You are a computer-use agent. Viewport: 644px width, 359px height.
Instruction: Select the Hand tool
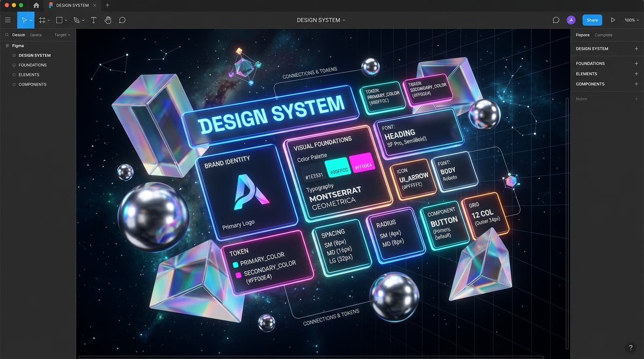tap(108, 20)
